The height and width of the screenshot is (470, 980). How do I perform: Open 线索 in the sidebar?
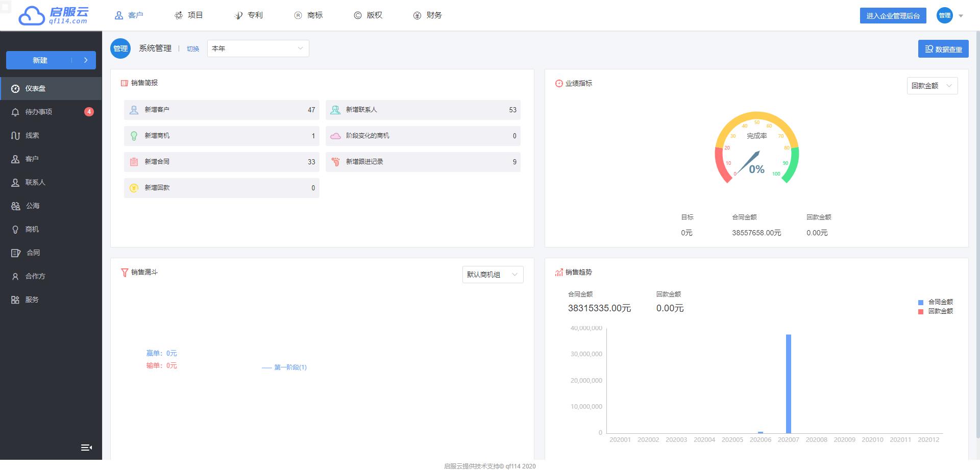[x=51, y=135]
